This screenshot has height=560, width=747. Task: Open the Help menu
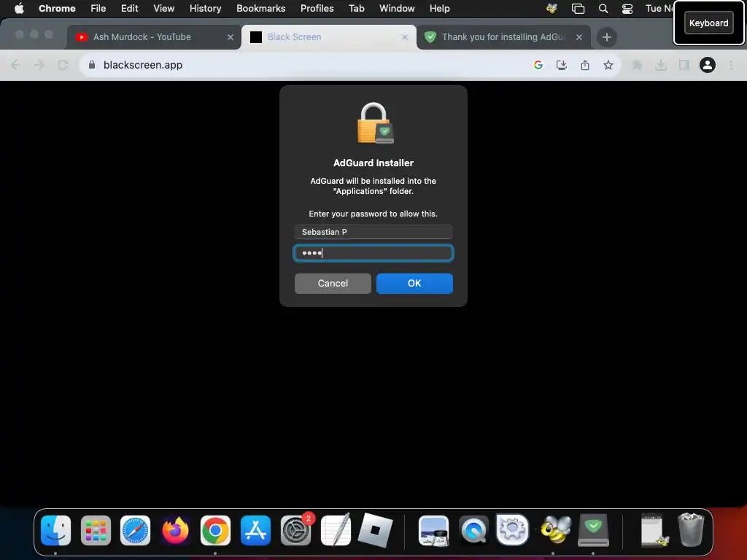(439, 8)
